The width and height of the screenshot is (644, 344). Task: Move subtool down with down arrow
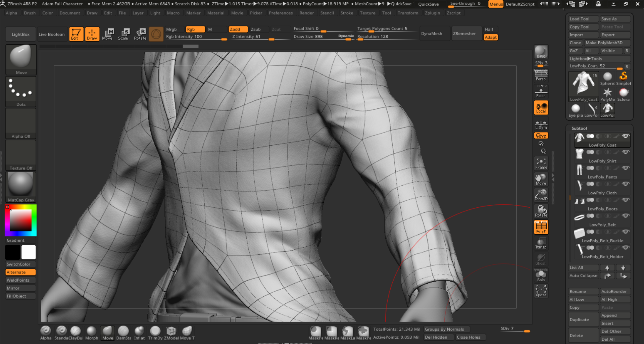623,267
